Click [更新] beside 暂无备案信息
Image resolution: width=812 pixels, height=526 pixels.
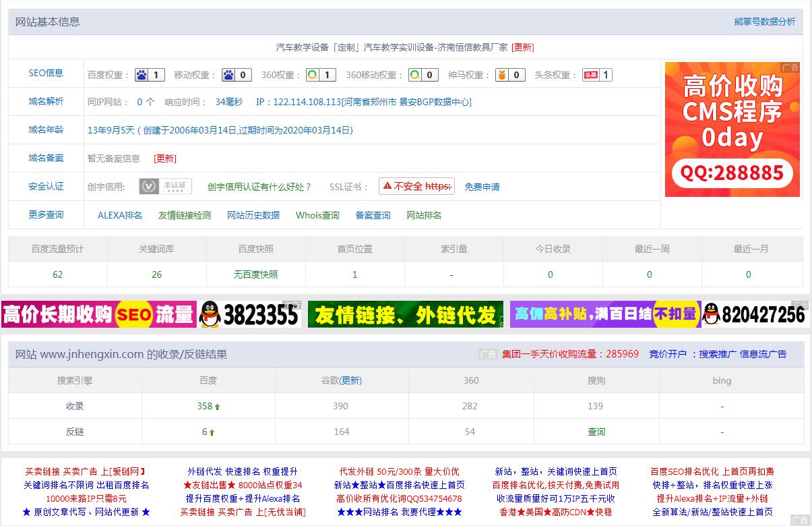tap(165, 158)
